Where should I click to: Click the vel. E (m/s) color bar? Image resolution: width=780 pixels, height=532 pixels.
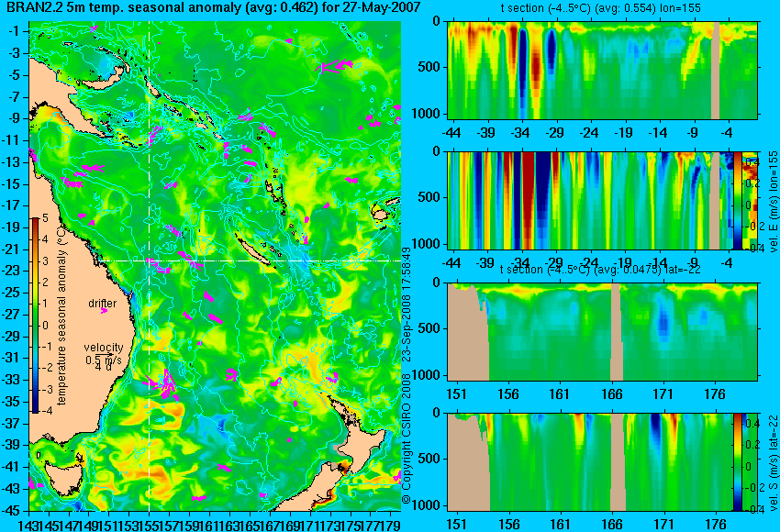[x=737, y=200]
